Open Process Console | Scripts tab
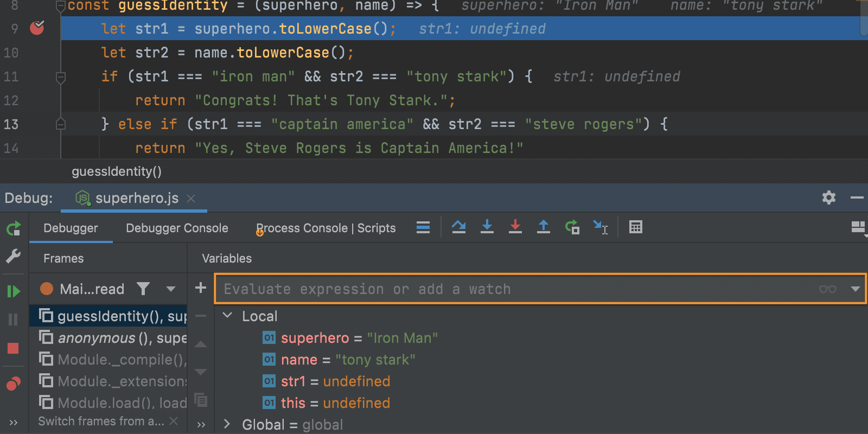Image resolution: width=868 pixels, height=434 pixels. [x=326, y=228]
